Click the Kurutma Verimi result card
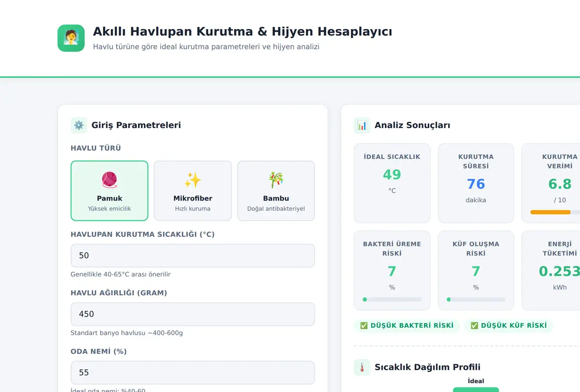 pos(551,183)
